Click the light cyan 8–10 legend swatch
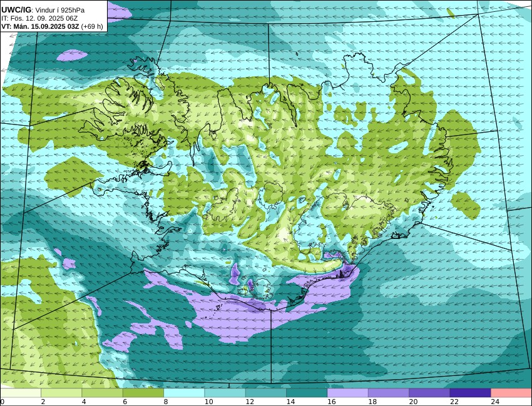532x406 pixels. click(184, 393)
